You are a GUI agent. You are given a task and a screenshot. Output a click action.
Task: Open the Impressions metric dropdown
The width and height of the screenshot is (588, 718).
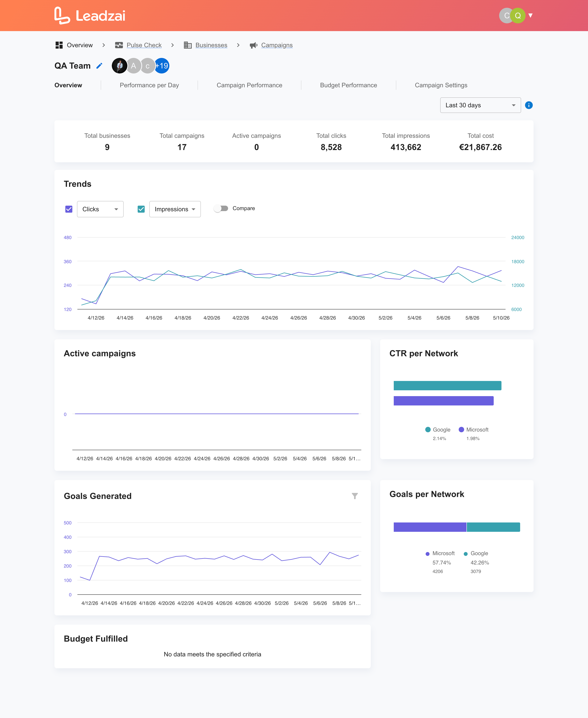coord(175,209)
